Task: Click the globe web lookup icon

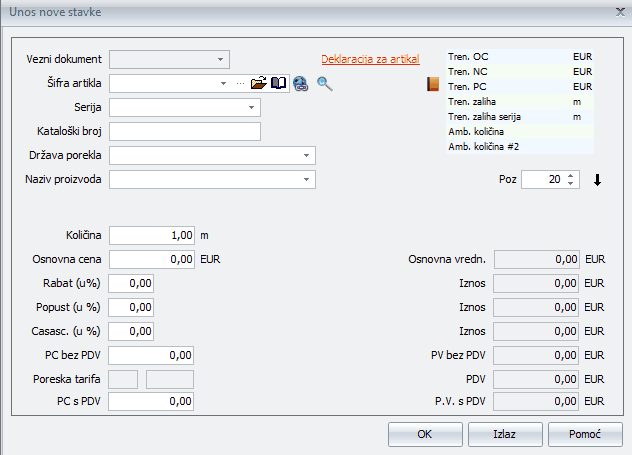Action: click(300, 85)
